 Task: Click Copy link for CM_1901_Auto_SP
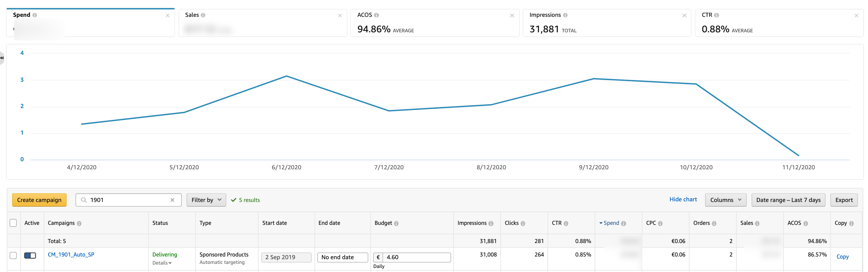point(842,257)
